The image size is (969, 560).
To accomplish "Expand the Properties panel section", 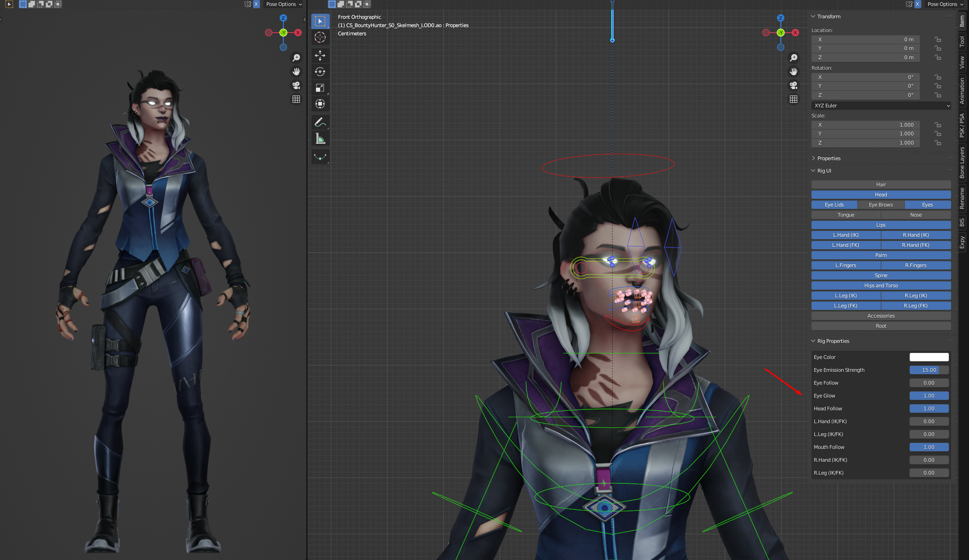I will click(x=828, y=158).
